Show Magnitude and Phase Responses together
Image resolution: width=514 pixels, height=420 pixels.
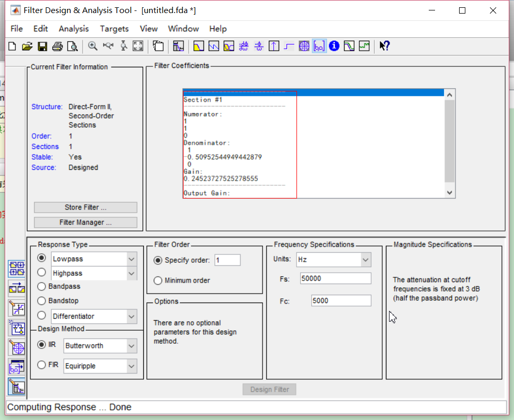[229, 46]
